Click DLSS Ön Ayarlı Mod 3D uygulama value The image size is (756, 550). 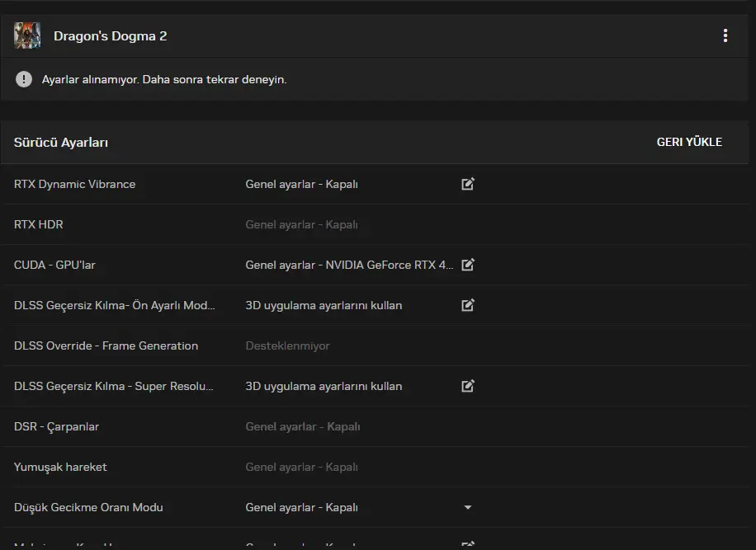coord(324,305)
